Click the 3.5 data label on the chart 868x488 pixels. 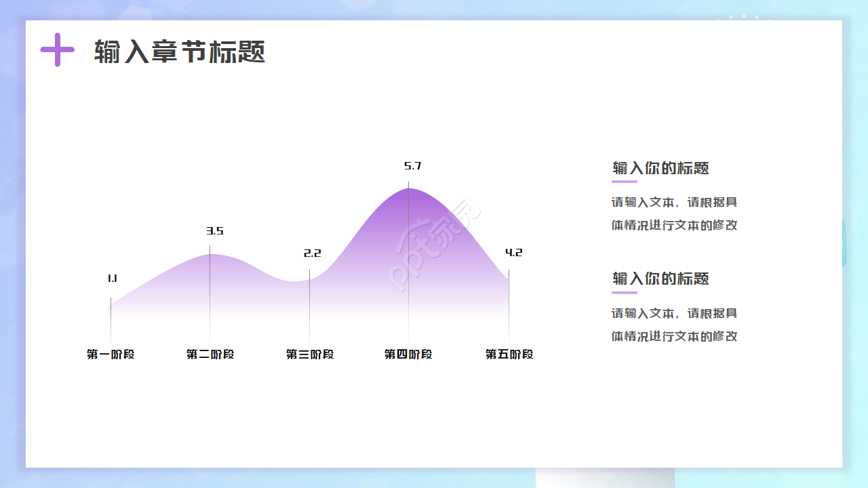(x=215, y=231)
